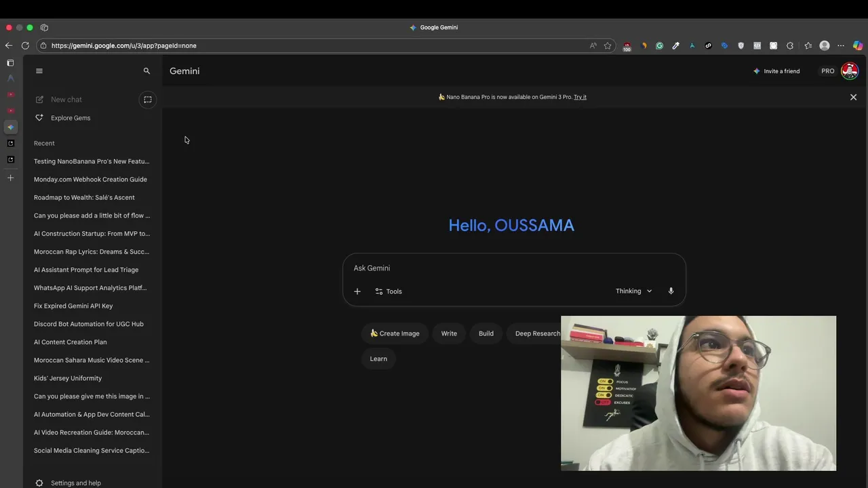868x488 pixels.
Task: Open the shield extension icon
Action: pyautogui.click(x=741, y=45)
